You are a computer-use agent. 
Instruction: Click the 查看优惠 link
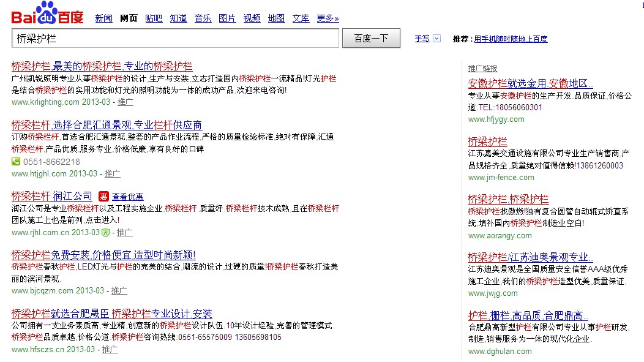tap(128, 197)
